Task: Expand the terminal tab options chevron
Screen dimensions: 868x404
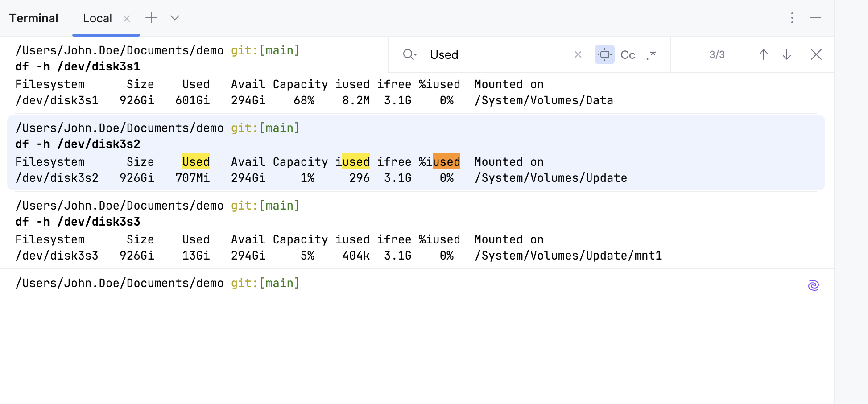Action: pyautogui.click(x=175, y=18)
